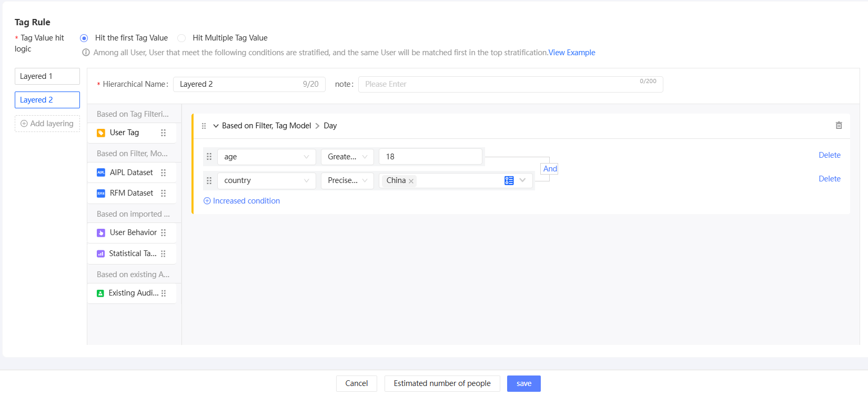Click the RFM Dataset icon
Viewport: 868px width, 396px height.
[x=101, y=194]
